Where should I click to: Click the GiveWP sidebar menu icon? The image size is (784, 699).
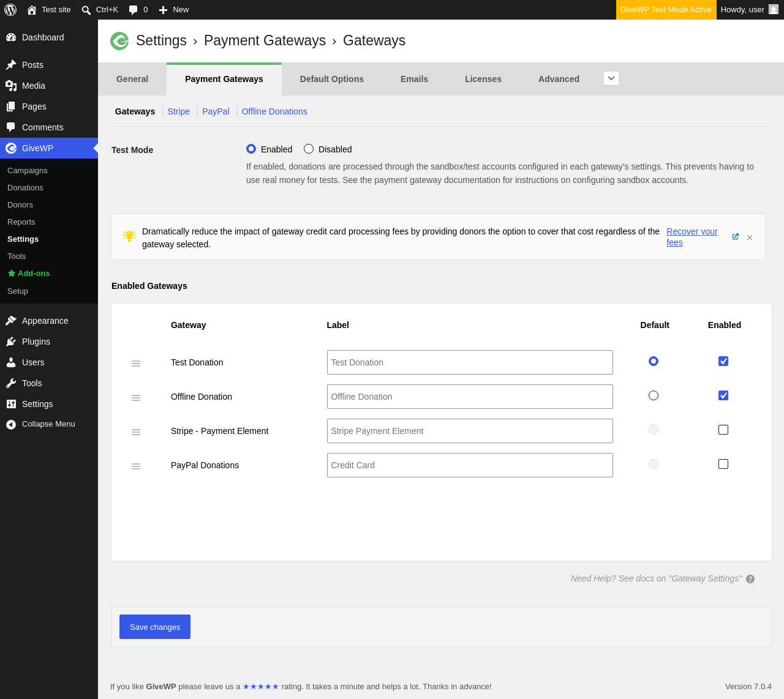pyautogui.click(x=11, y=148)
